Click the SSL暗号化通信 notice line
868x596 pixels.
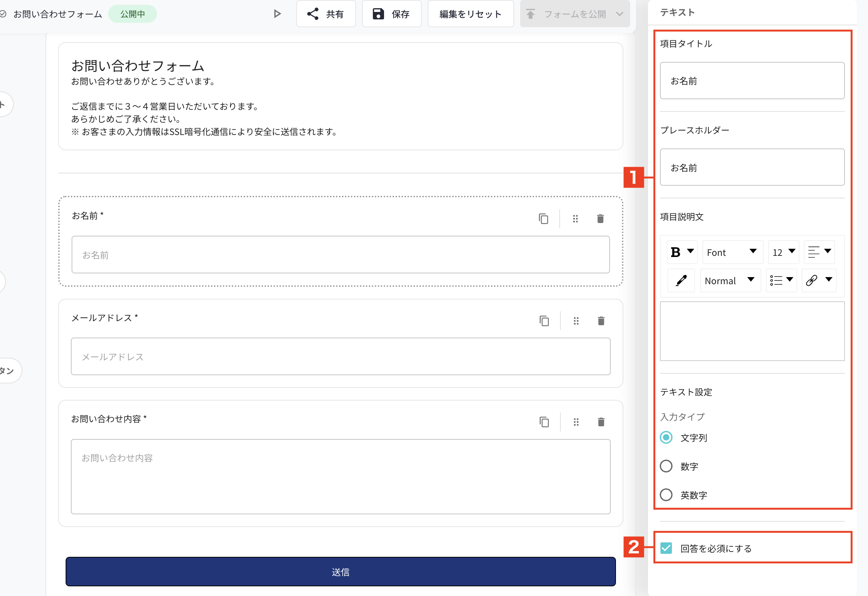(x=204, y=132)
